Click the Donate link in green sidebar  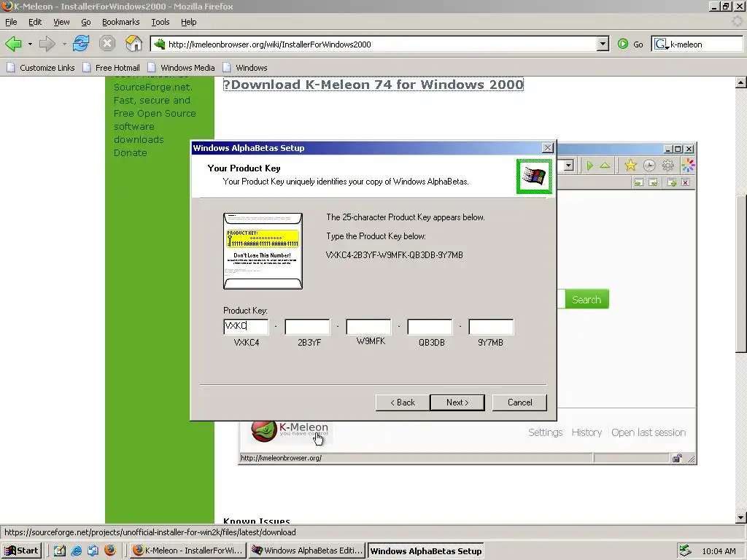coord(130,153)
